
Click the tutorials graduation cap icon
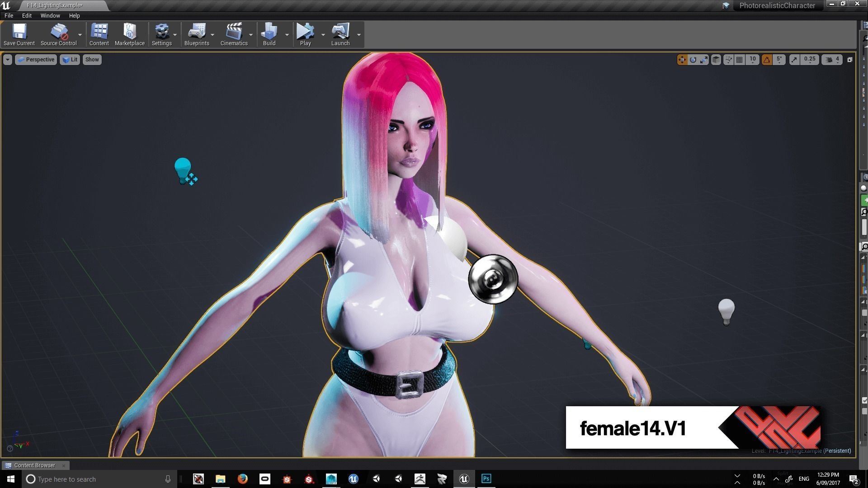coord(726,5)
